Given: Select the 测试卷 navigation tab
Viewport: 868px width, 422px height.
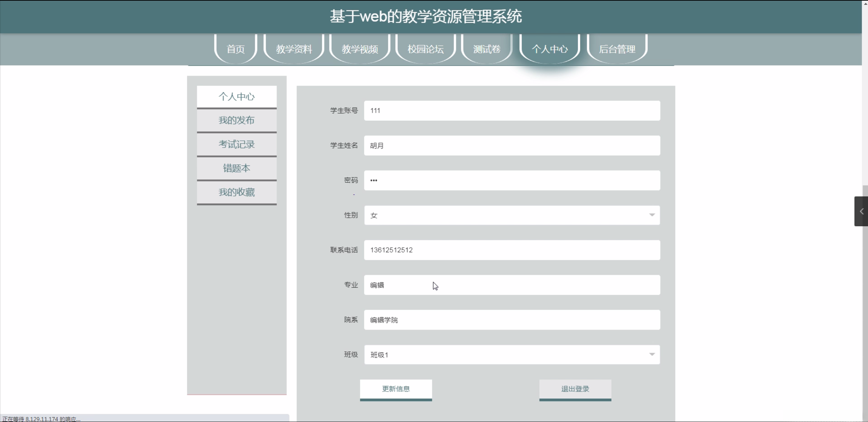Looking at the screenshot, I should [x=487, y=49].
